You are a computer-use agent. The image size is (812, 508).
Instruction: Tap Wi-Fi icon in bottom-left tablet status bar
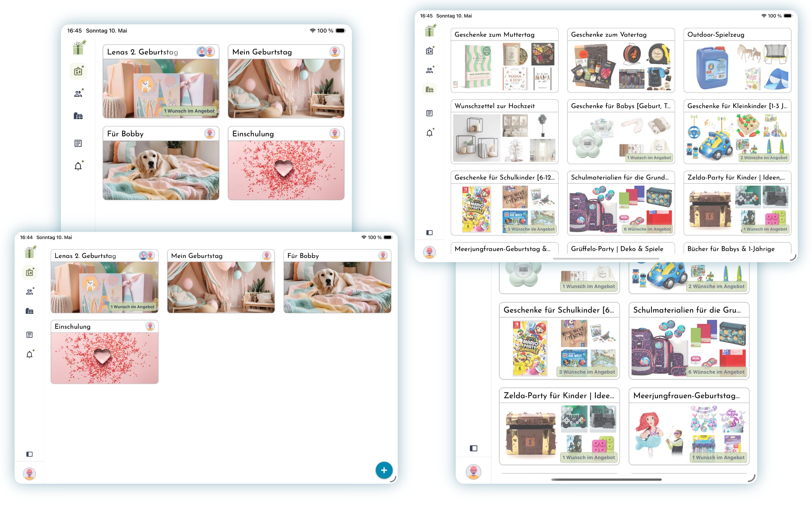pos(364,237)
